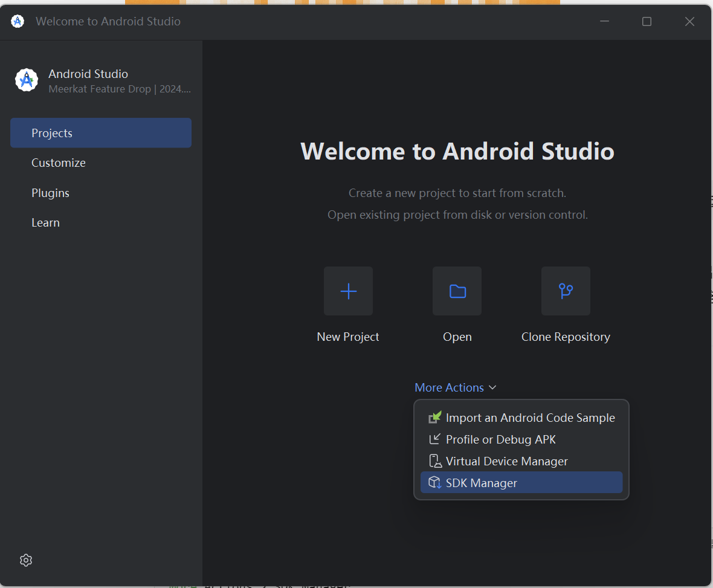This screenshot has width=713, height=588.
Task: Collapse the More Actions dropdown
Action: (455, 387)
